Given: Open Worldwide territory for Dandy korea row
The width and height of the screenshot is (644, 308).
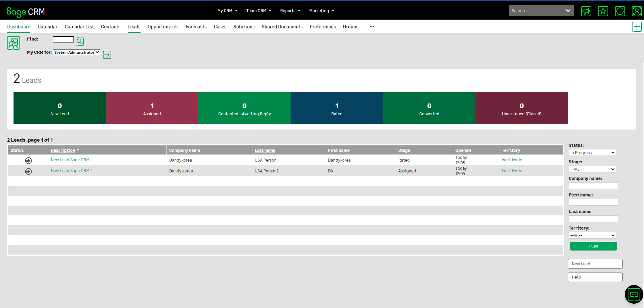Looking at the screenshot, I should point(512,171).
